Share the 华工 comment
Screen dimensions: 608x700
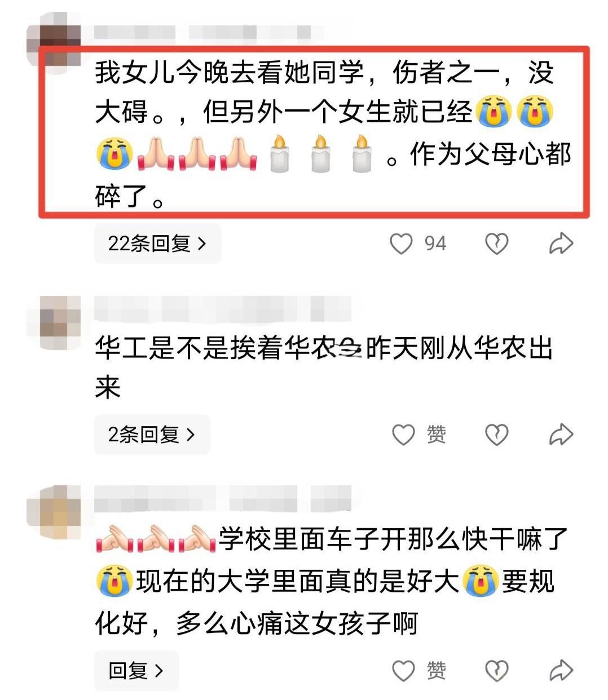pos(561,435)
